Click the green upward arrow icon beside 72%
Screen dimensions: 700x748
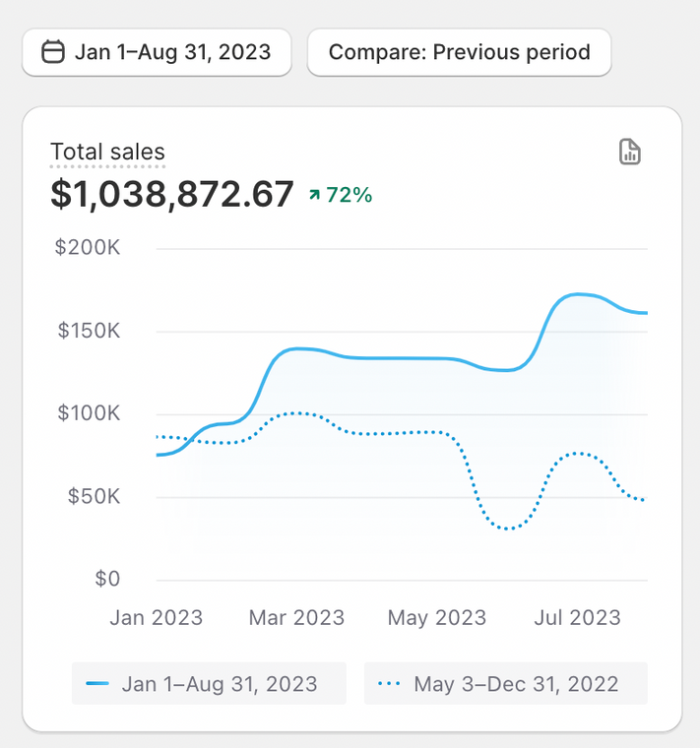[314, 194]
